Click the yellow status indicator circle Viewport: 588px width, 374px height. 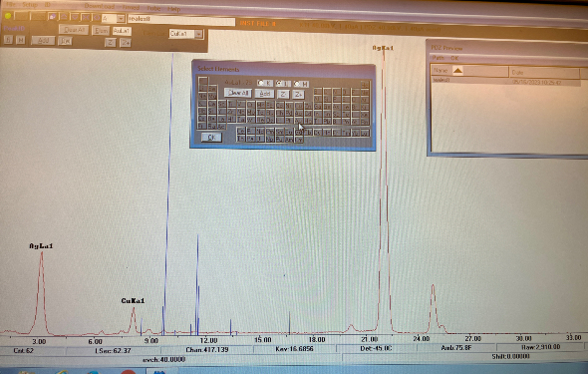click(x=8, y=16)
